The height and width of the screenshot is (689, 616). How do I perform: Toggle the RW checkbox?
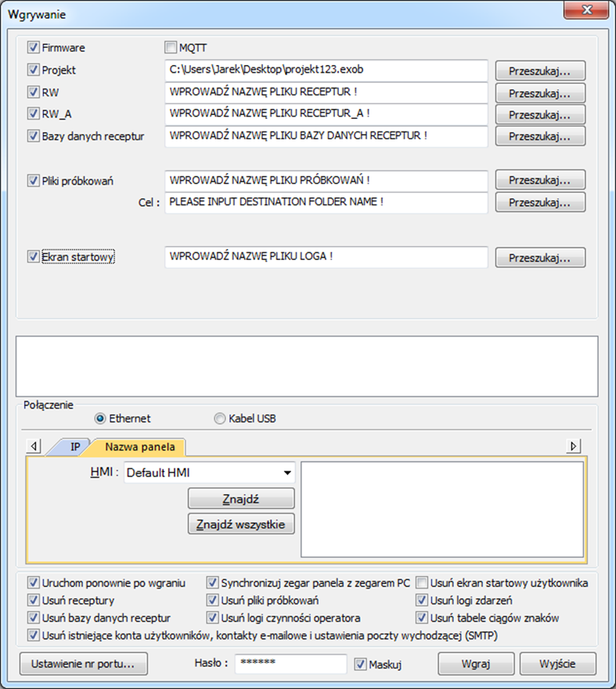pyautogui.click(x=34, y=92)
